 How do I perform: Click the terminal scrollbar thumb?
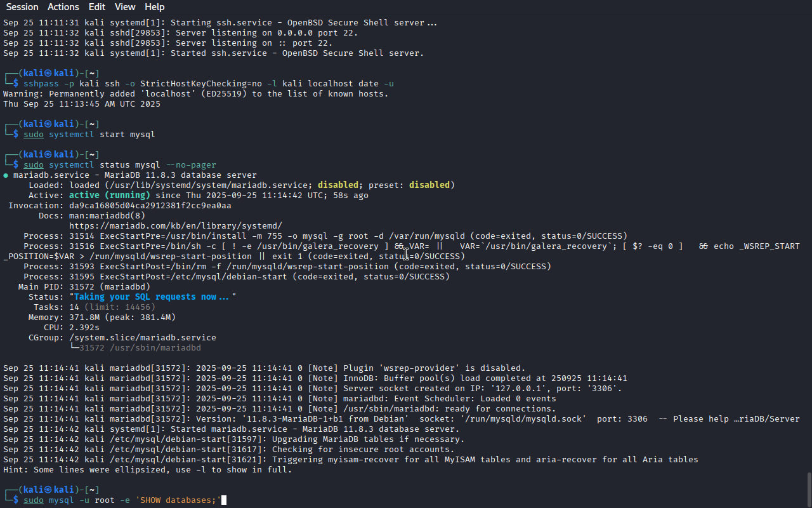(x=808, y=490)
